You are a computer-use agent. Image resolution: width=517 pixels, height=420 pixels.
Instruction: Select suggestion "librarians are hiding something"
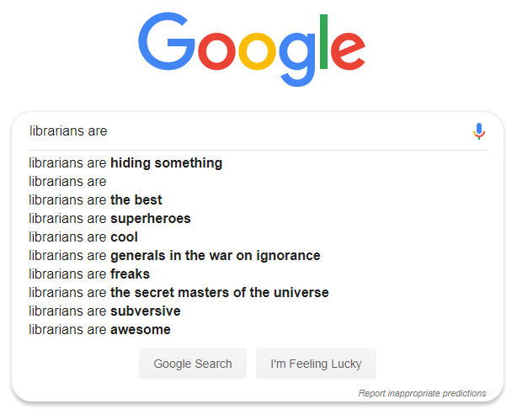pyautogui.click(x=125, y=163)
